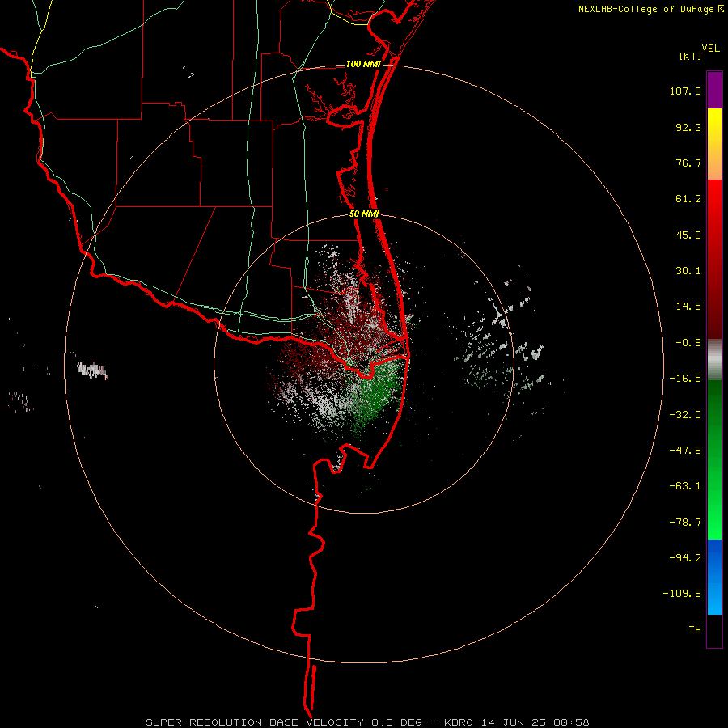Click the 45.6 velocity scale value

click(x=688, y=235)
